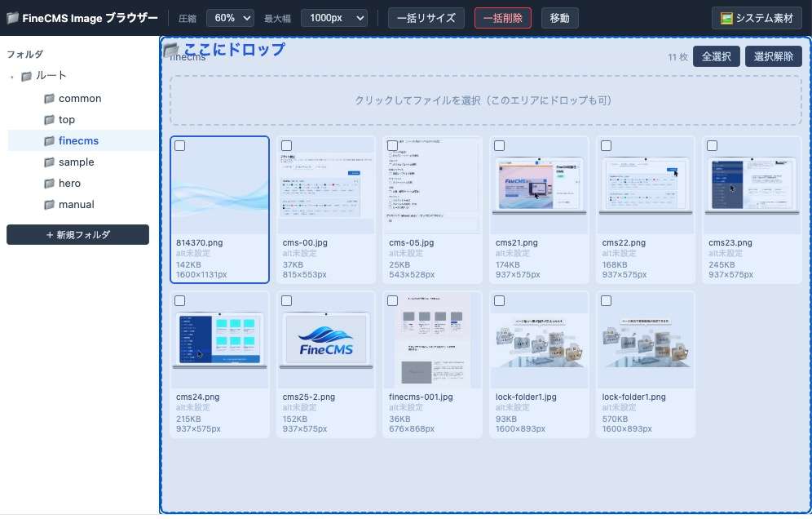Open the manual folder label
Viewport: 812px width, 519px height.
[x=76, y=205]
